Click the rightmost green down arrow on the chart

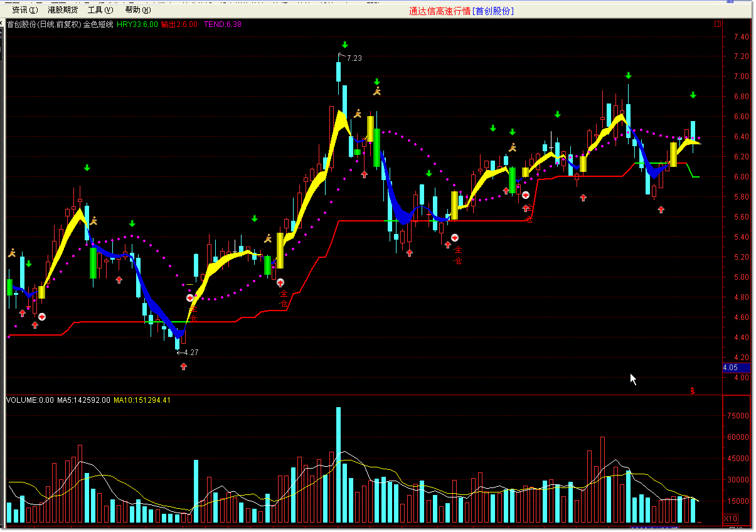tap(693, 95)
